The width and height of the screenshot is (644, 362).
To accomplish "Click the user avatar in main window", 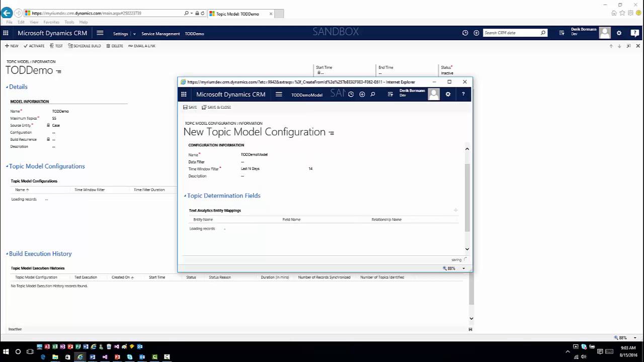I will pos(605,33).
